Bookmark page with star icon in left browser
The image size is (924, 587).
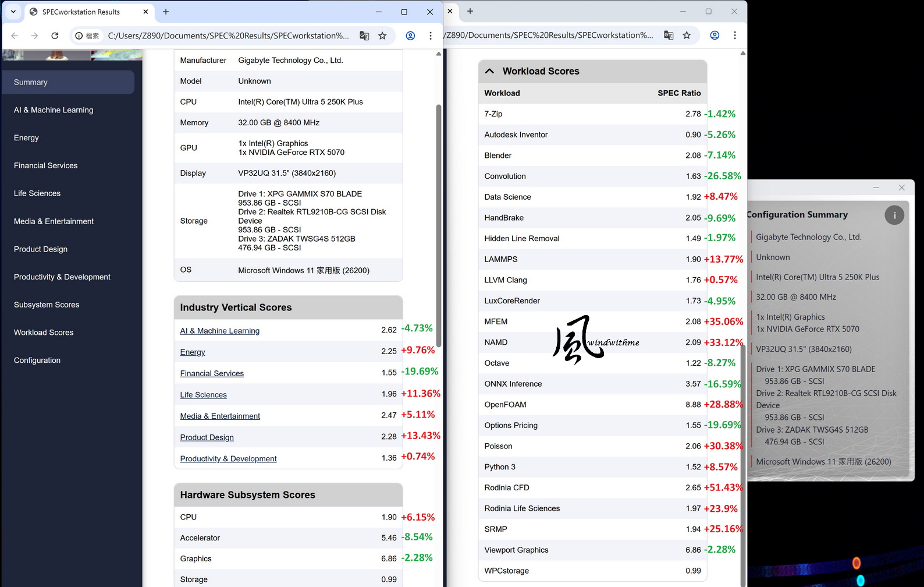(x=382, y=36)
